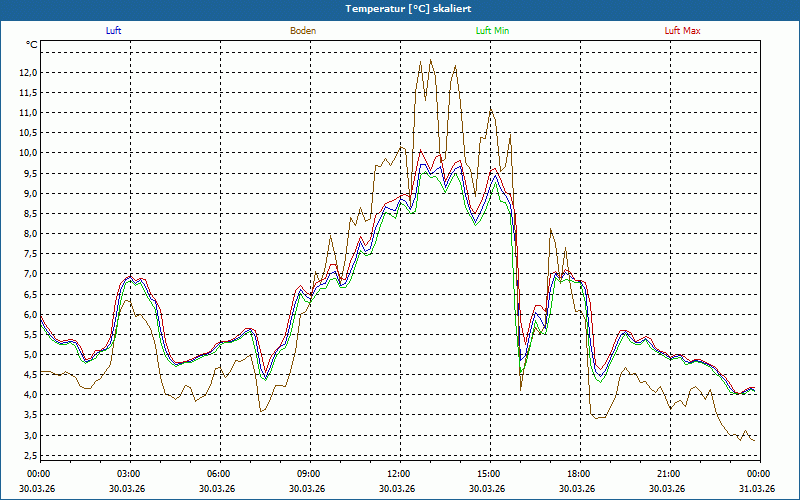Click the °C unit label on the y-axis
This screenshot has height=500, width=800.
point(31,45)
